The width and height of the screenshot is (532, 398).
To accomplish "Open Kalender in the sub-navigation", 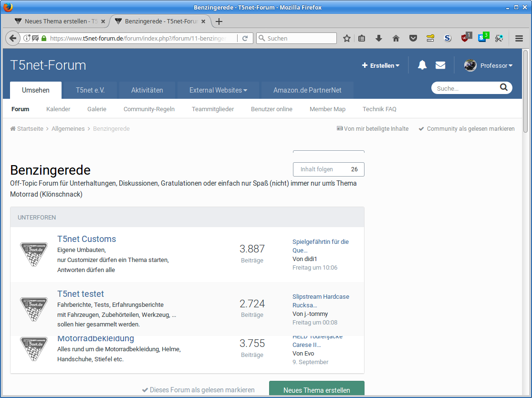I will [x=58, y=109].
